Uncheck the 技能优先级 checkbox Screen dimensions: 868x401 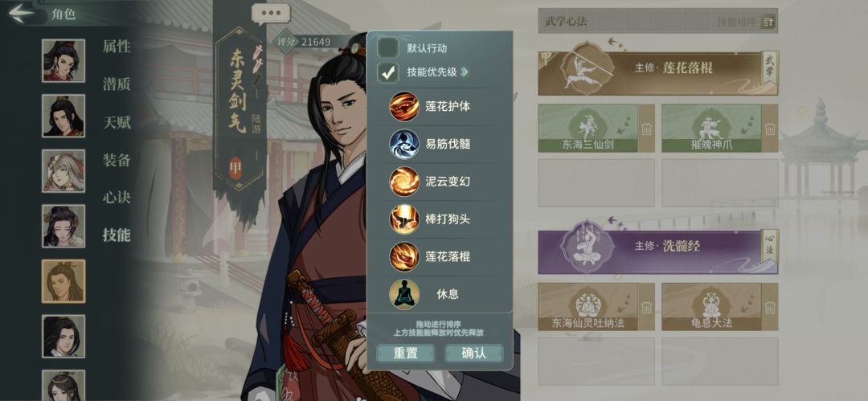387,72
